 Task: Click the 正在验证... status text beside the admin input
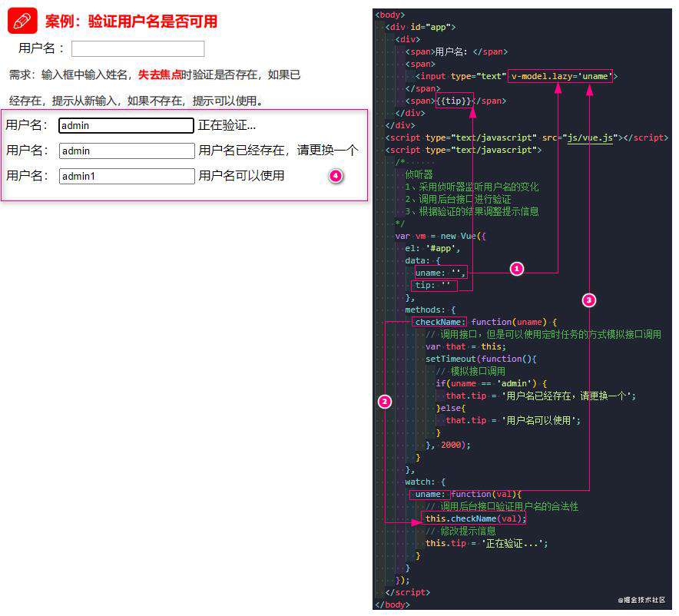[x=227, y=125]
